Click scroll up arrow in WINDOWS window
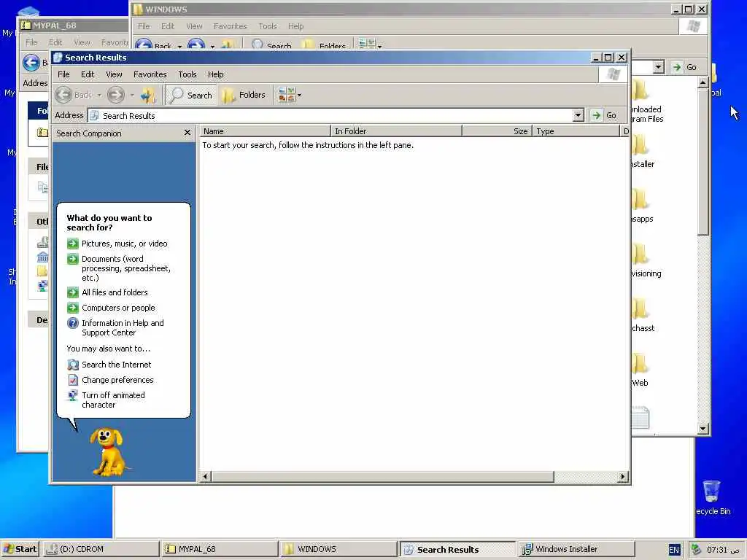 [703, 83]
